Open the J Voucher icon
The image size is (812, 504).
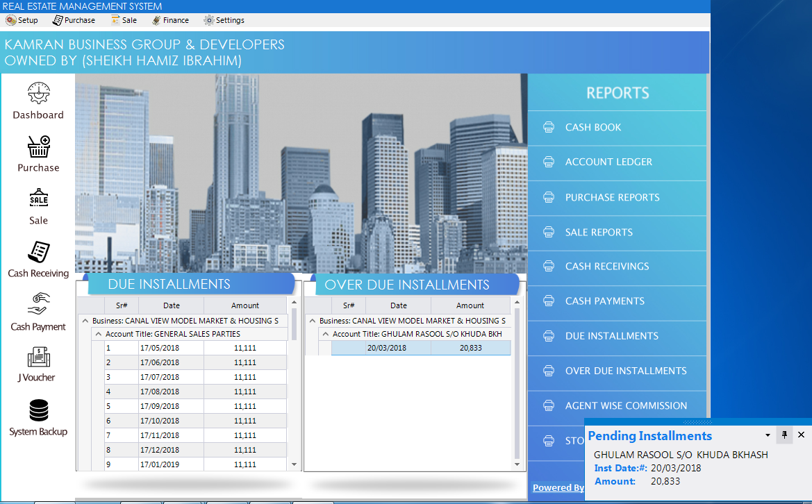[x=38, y=358]
